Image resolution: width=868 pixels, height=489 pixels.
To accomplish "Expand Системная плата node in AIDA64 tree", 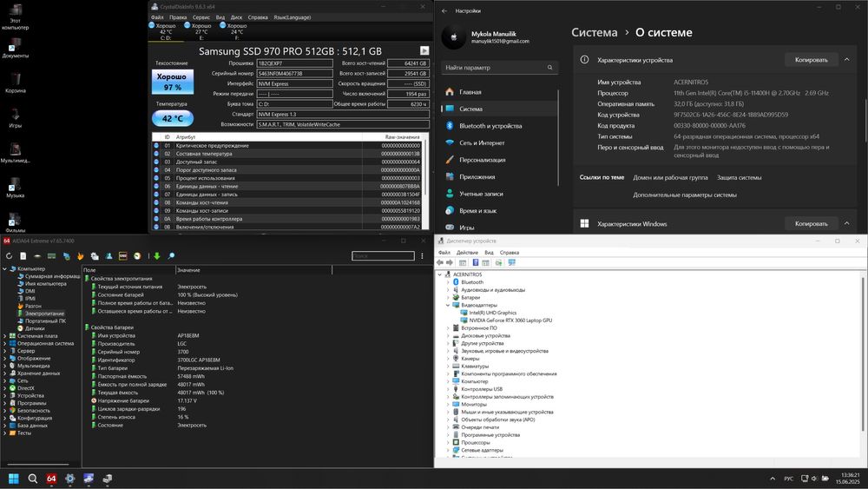I will click(x=5, y=336).
